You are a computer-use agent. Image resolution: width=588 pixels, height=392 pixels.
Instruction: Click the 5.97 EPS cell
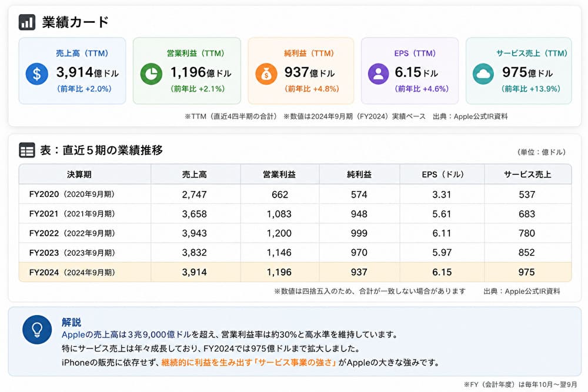point(442,253)
